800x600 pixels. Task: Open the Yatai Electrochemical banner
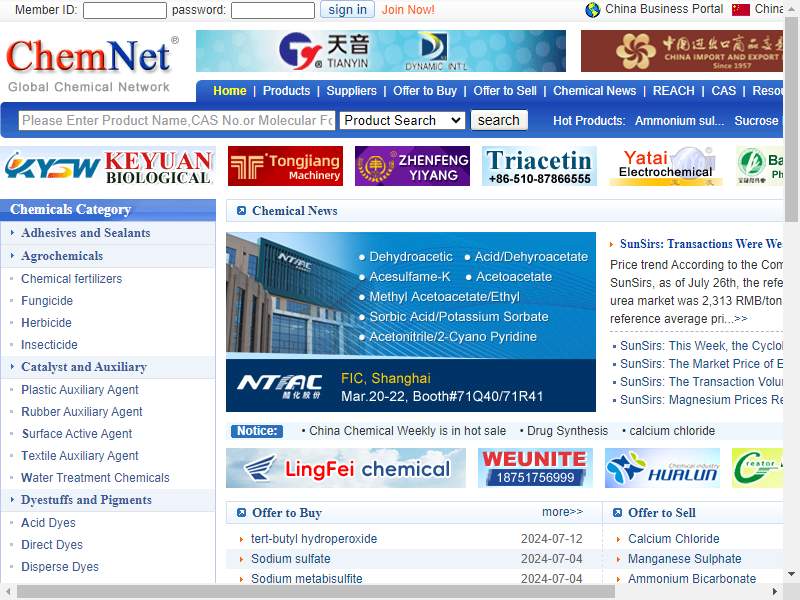pyautogui.click(x=666, y=166)
